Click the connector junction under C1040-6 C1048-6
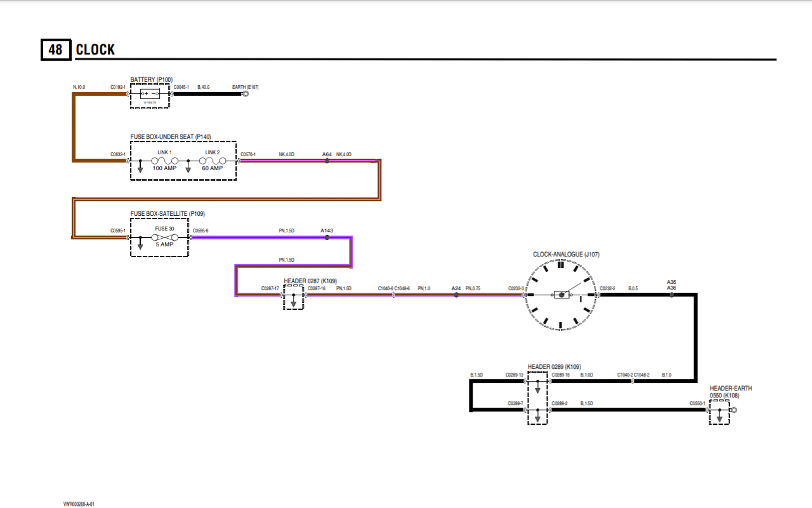812x508 pixels. [x=394, y=295]
